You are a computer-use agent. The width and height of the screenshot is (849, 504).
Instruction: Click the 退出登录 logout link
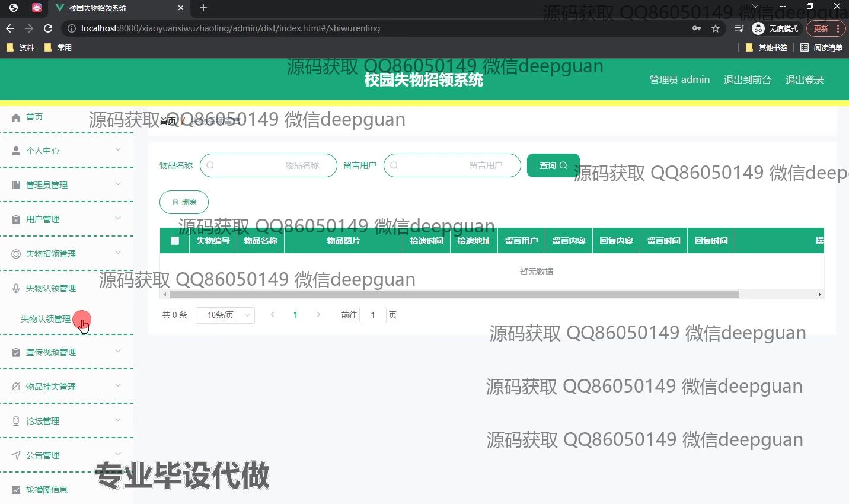(x=804, y=79)
